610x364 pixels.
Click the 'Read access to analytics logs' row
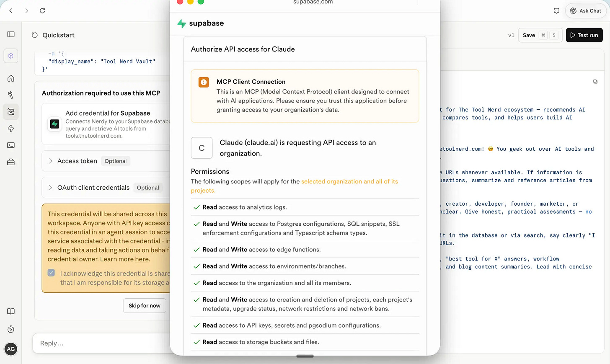point(305,207)
